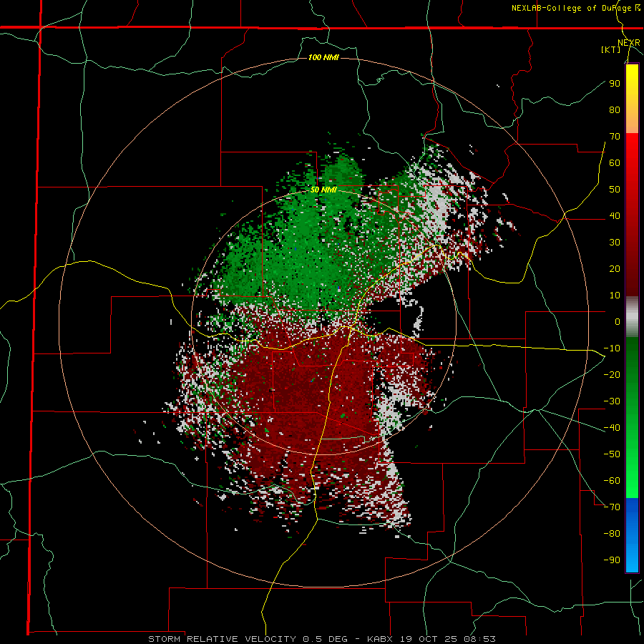Click the -30 value on the velocity scale
Image resolution: width=644 pixels, height=644 pixels.
612,401
